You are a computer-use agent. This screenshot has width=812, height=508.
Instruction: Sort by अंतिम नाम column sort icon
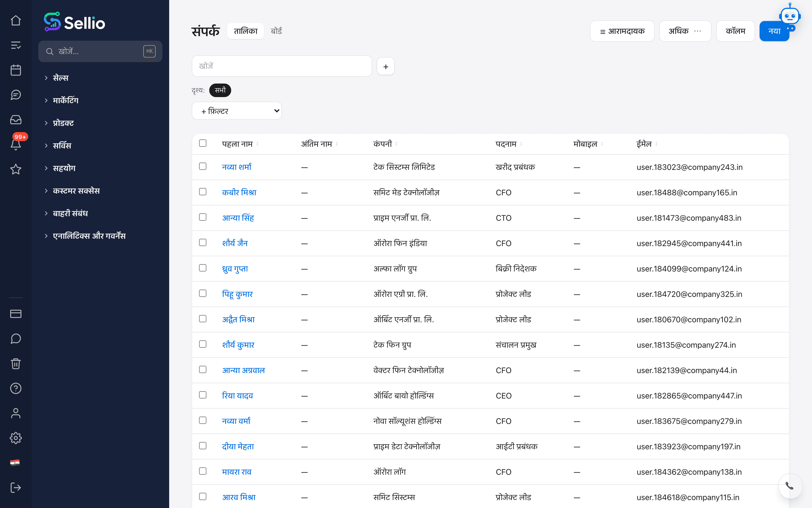(337, 144)
